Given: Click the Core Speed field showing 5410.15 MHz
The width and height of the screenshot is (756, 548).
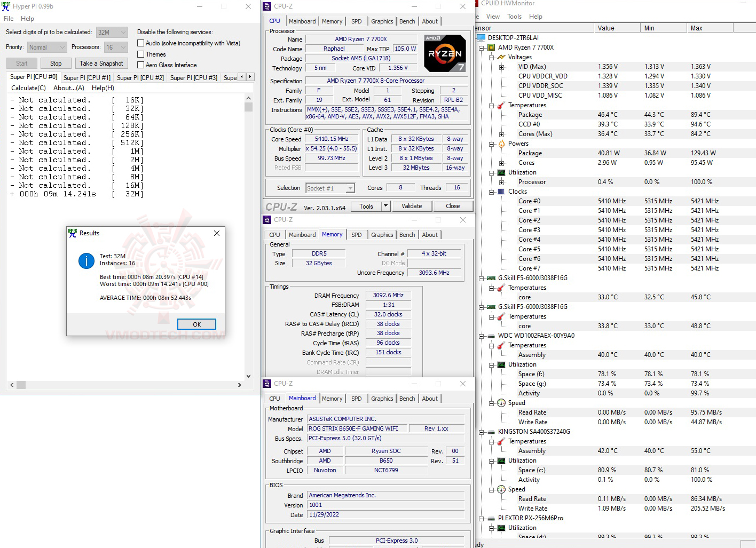Looking at the screenshot, I should 332,139.
